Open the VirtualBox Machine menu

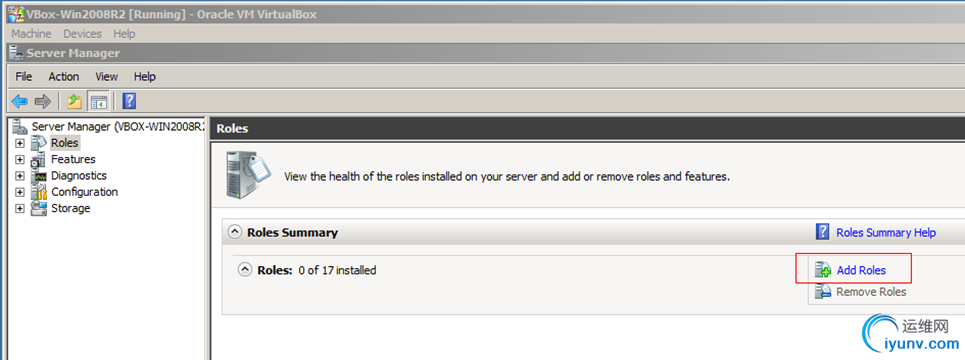tap(31, 34)
